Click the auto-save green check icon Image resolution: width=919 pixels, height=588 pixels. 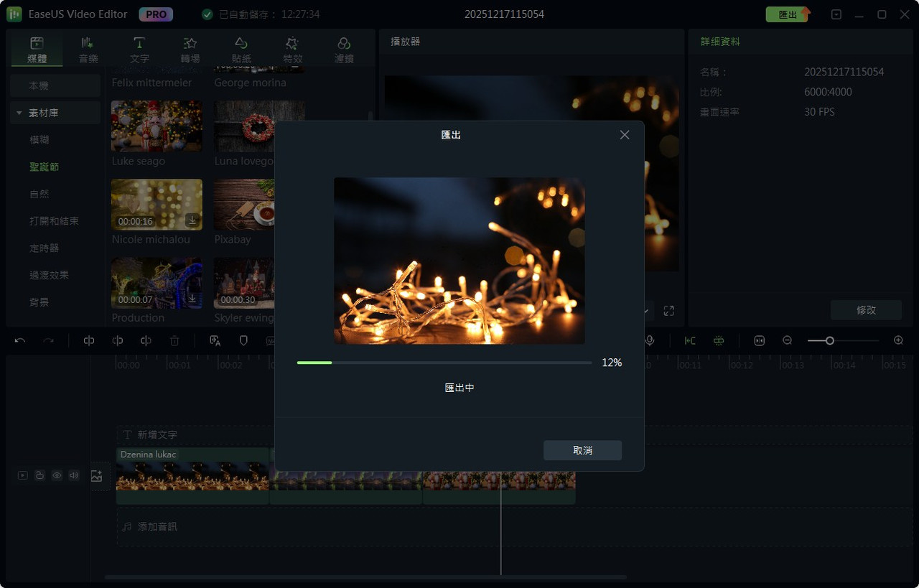point(207,14)
